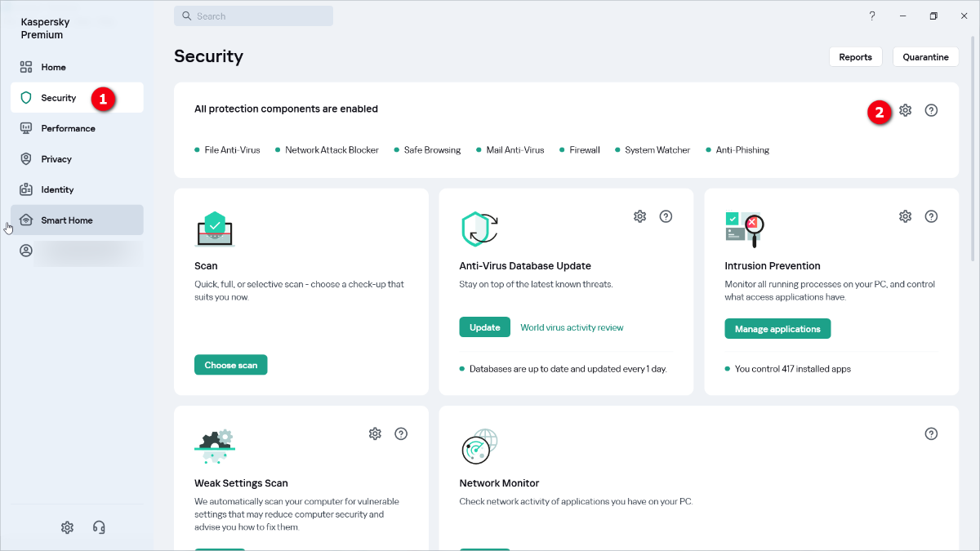Click the Search input field

tap(253, 16)
